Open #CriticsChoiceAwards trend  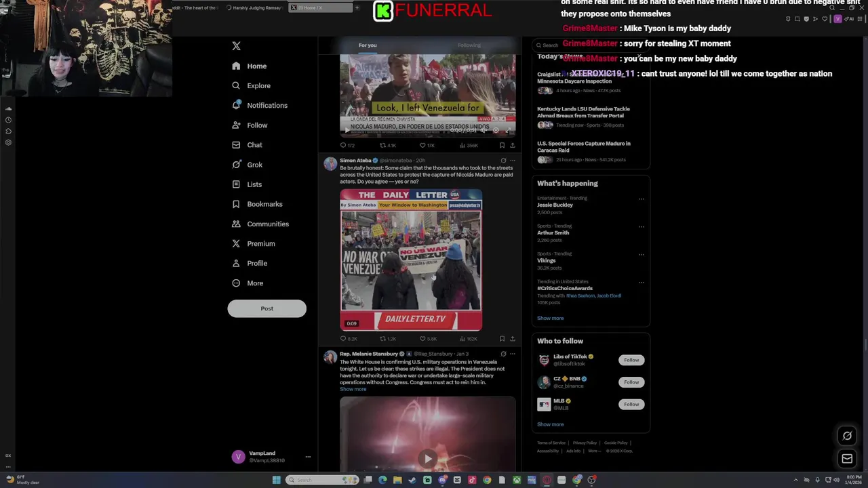[x=565, y=288]
